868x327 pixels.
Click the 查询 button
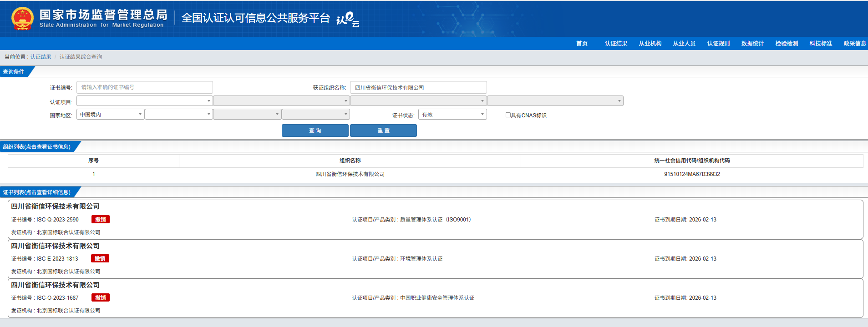click(315, 131)
